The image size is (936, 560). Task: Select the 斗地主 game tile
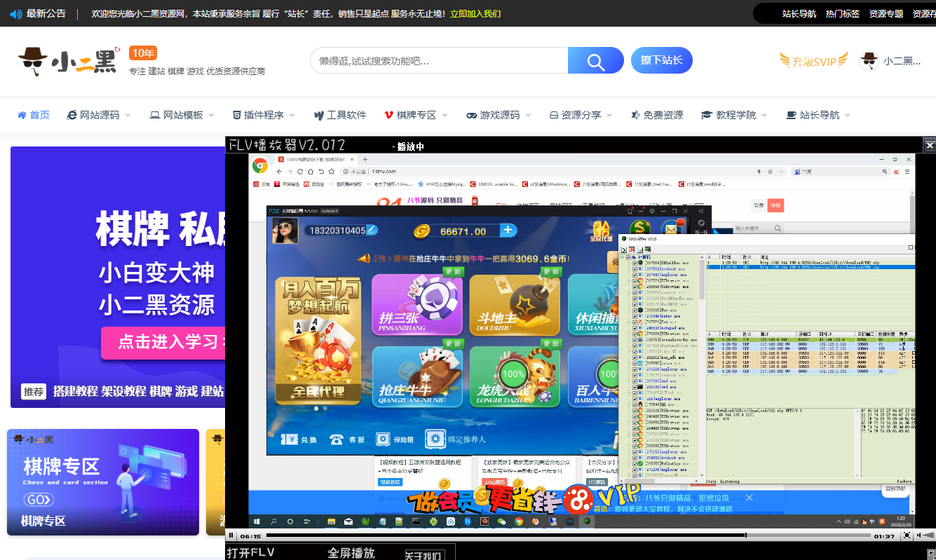(515, 305)
